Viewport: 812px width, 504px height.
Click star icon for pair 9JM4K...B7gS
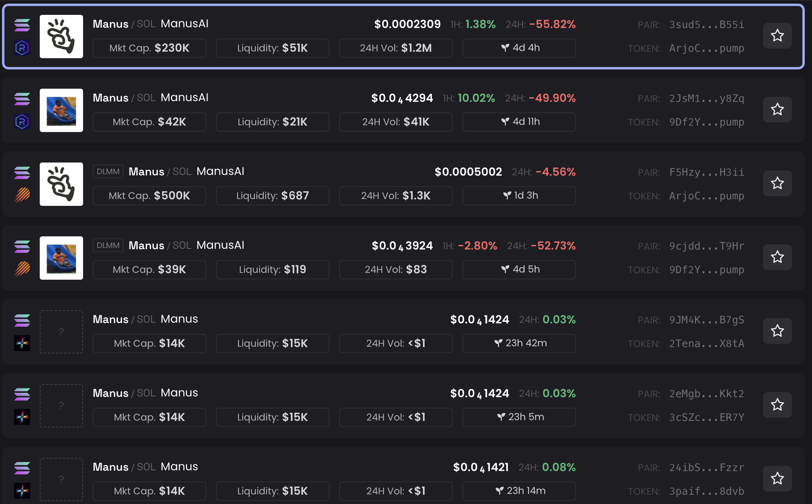point(777,331)
